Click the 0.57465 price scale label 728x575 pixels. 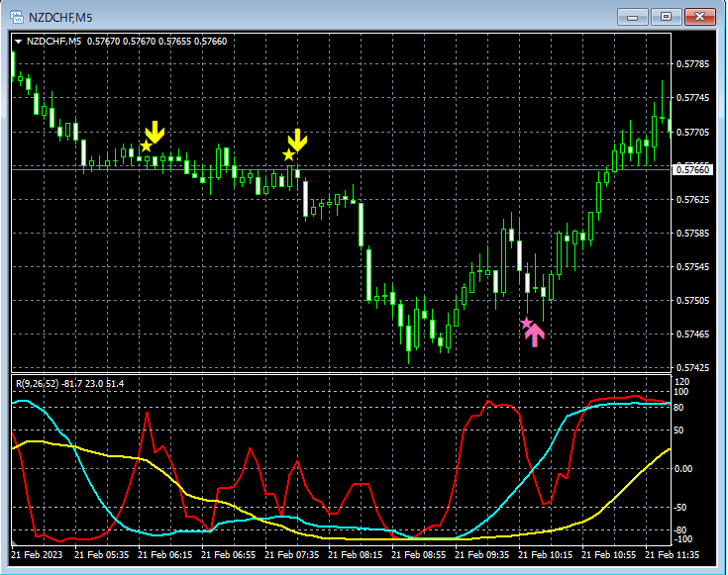pyautogui.click(x=692, y=335)
